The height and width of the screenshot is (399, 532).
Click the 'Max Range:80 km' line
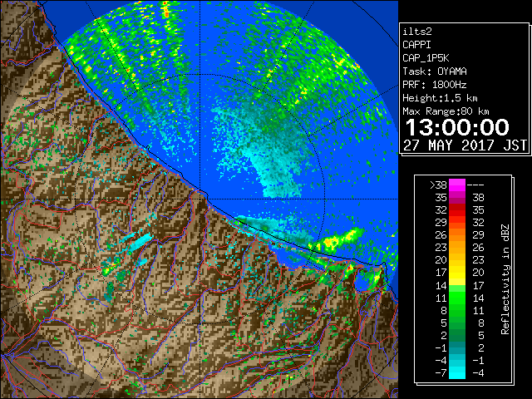(x=446, y=111)
